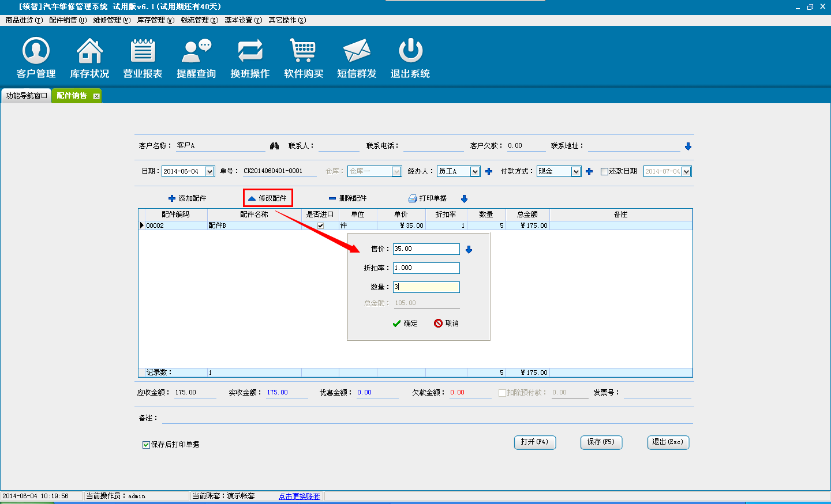Expand the 付款方式 payment method dropdown
Screen dimensions: 831x504
576,171
